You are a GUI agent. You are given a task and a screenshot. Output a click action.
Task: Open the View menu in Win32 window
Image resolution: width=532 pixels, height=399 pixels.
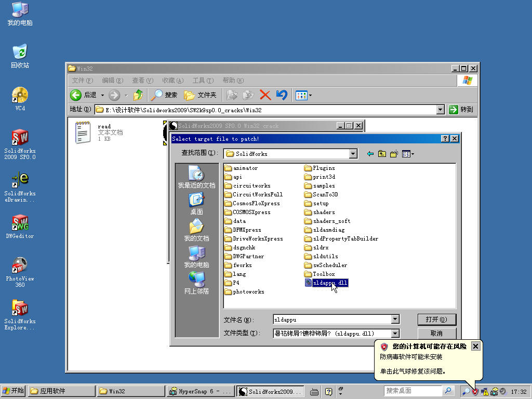click(x=142, y=81)
